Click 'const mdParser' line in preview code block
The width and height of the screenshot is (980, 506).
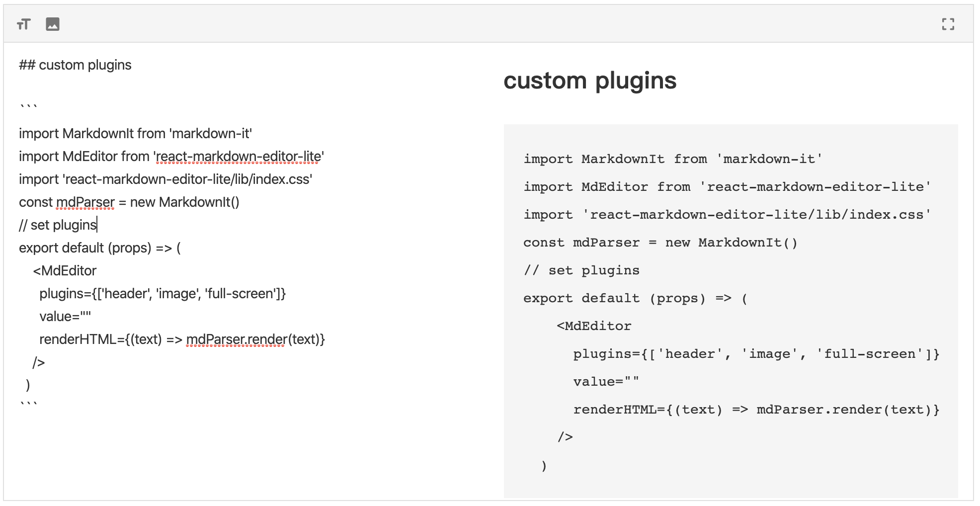pos(660,243)
